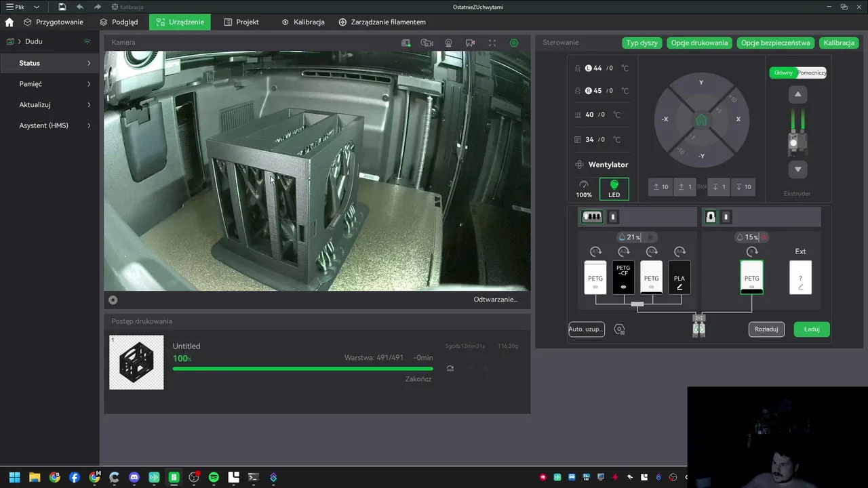Click the Home icon in the top bar
This screenshot has height=488, width=868.
click(x=9, y=22)
